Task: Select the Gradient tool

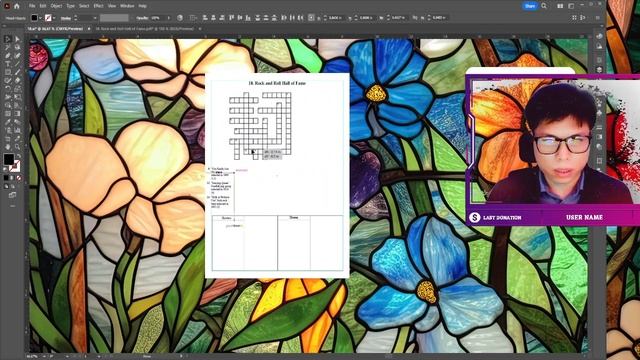Action: point(17,113)
